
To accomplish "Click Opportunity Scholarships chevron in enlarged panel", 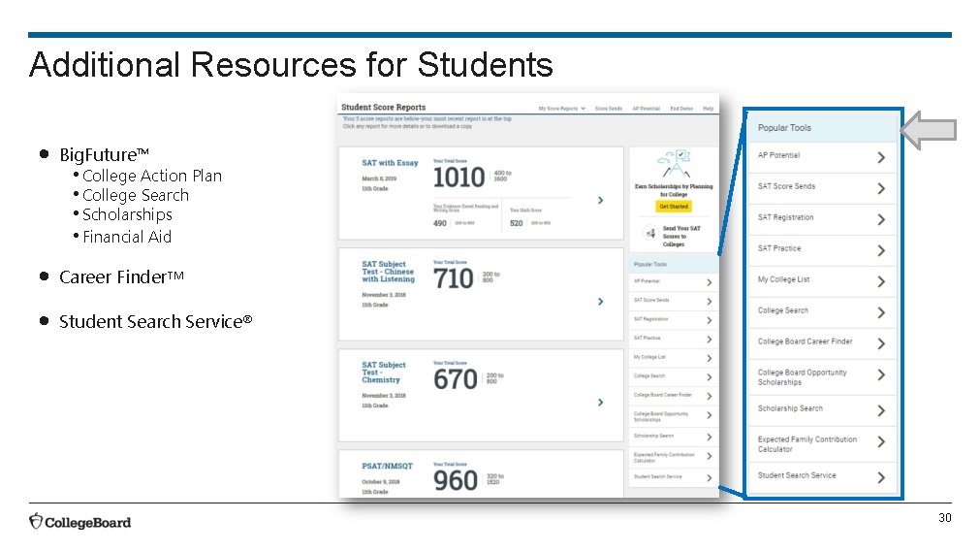I will coord(881,374).
